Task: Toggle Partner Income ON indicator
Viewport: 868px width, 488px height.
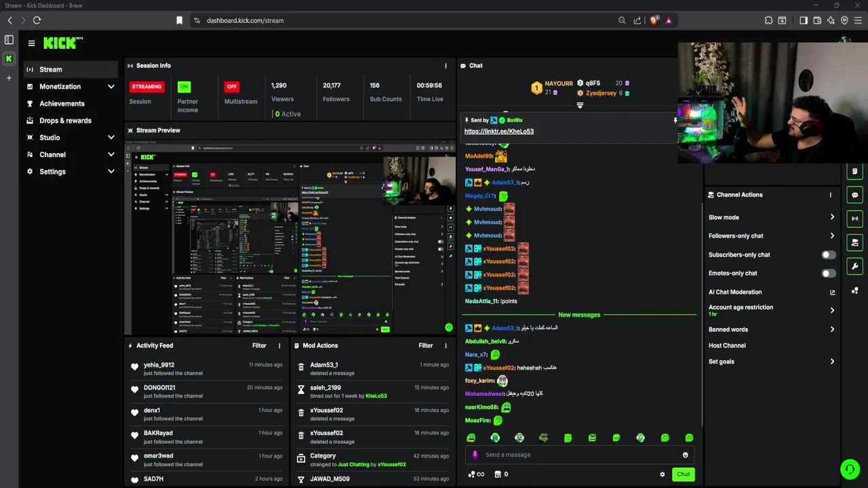Action: click(x=184, y=87)
